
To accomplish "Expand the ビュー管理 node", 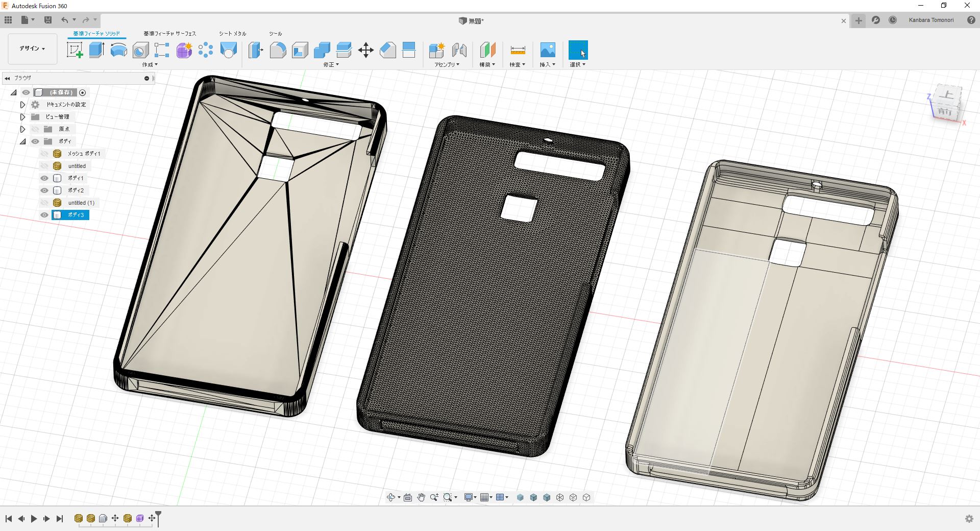I will pyautogui.click(x=22, y=117).
